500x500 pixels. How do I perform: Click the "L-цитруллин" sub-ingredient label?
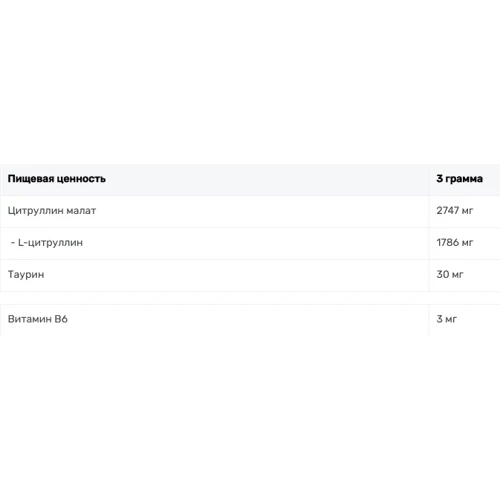coord(50,242)
